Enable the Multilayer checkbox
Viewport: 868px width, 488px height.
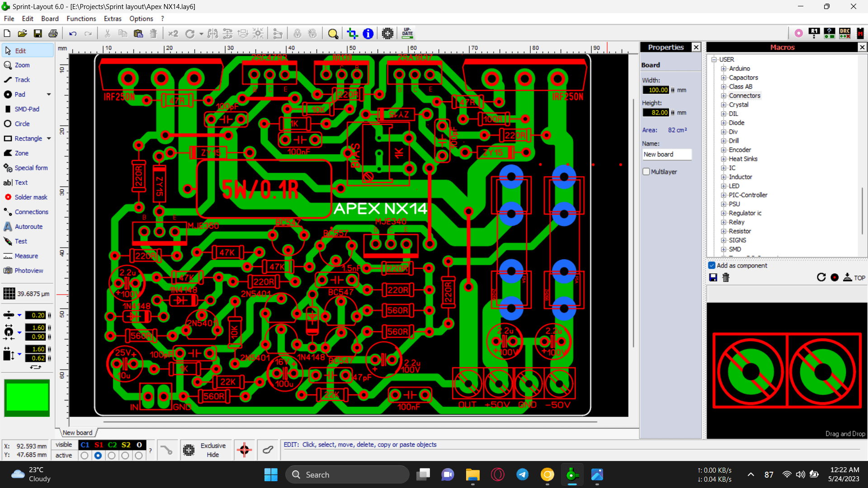click(x=646, y=172)
